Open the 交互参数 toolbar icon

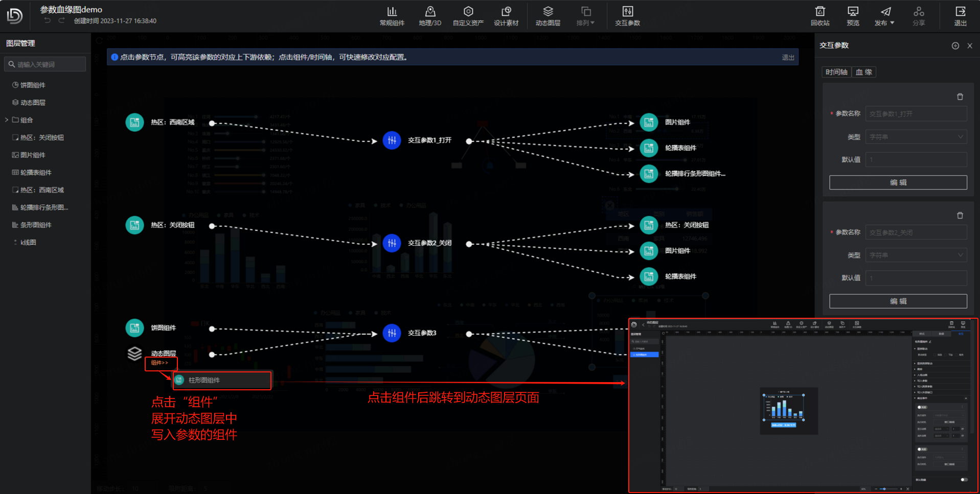tap(627, 16)
